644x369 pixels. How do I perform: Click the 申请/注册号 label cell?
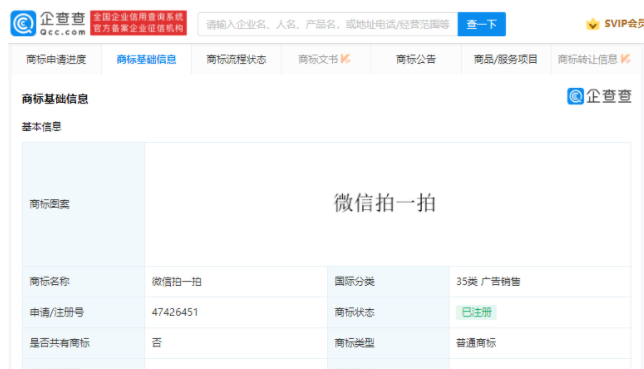coord(84,312)
